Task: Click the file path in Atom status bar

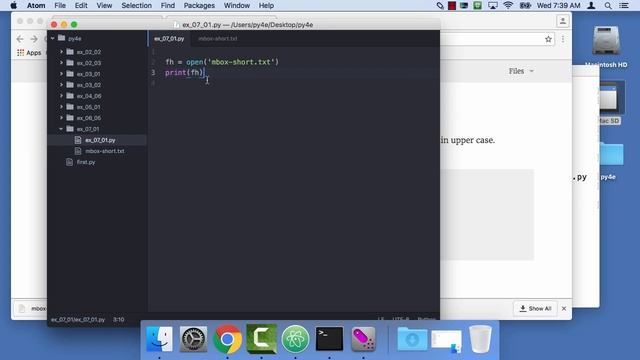Action: (x=78, y=320)
